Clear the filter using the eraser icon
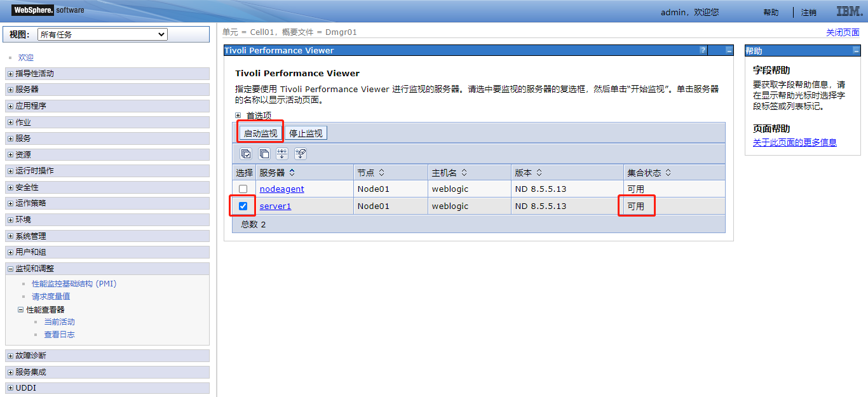The height and width of the screenshot is (397, 868). (x=300, y=153)
